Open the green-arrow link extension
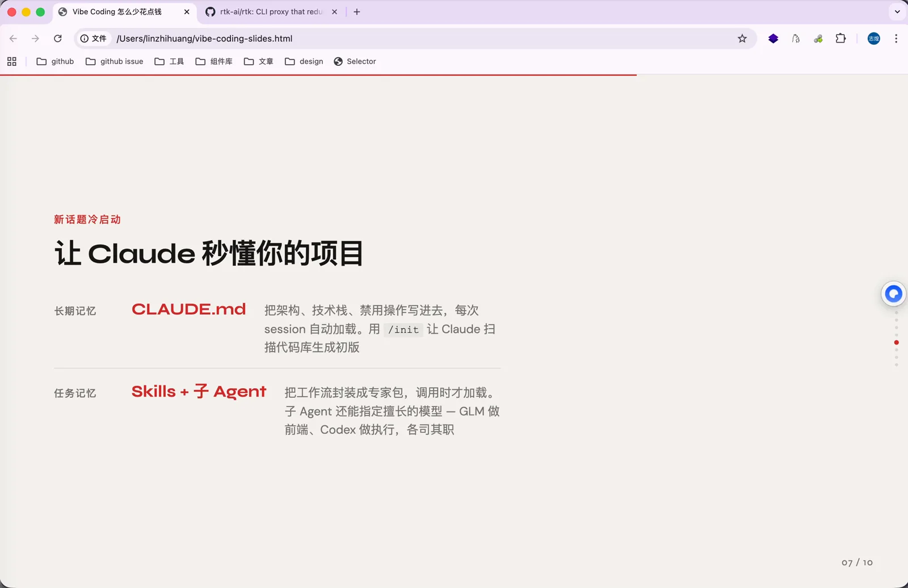 tap(818, 39)
